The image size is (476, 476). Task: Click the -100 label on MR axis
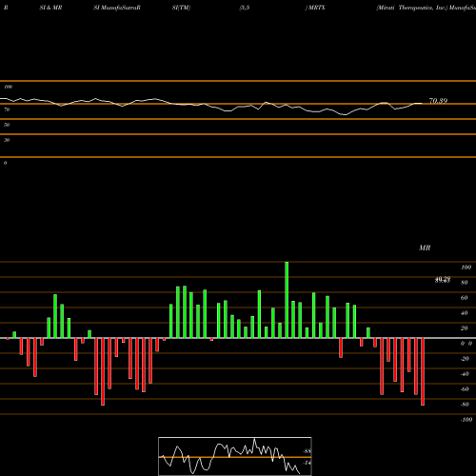coord(466,420)
